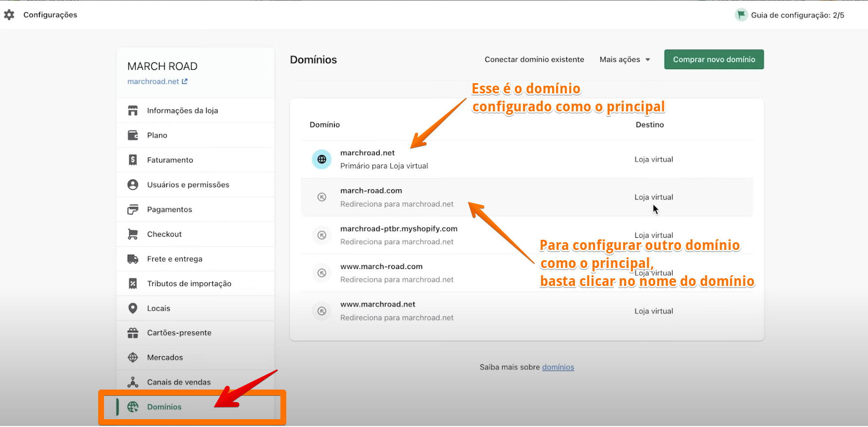Go to the Plano section
This screenshot has width=868, height=427.
(195, 135)
